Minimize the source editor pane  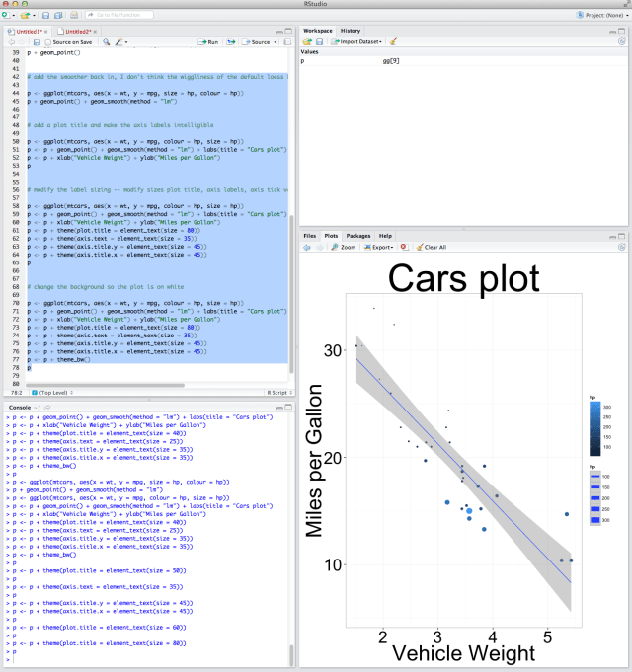(279, 32)
